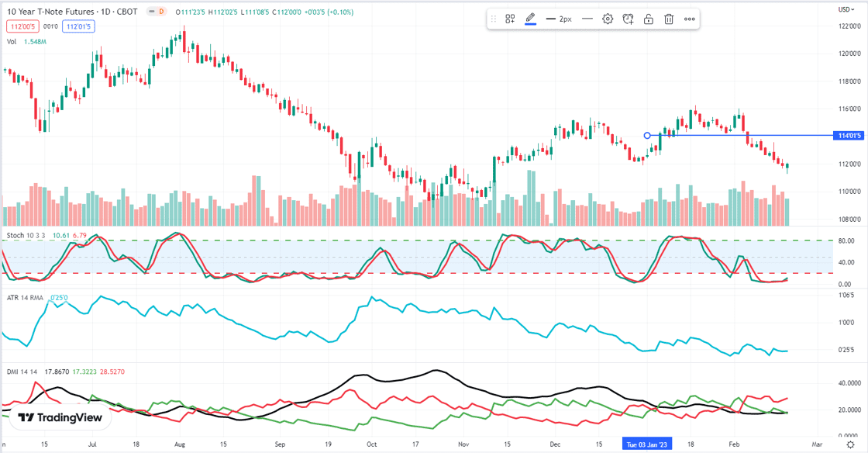This screenshot has width=868, height=453.
Task: Lock the selected drawing
Action: [648, 19]
